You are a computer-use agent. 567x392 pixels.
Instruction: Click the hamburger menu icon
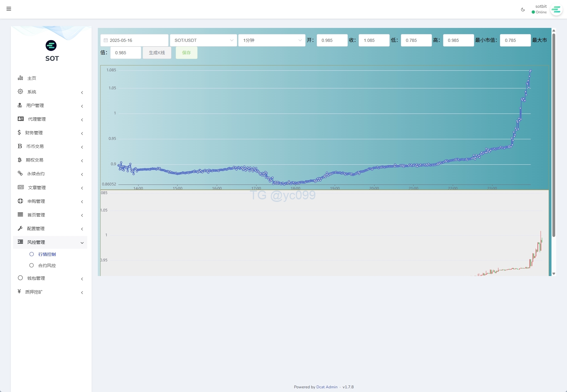[x=9, y=9]
